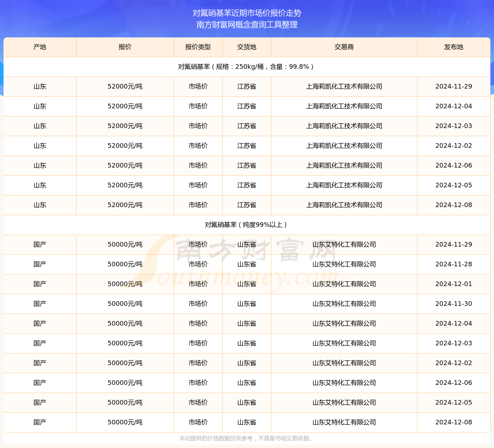Click 上海莉凯化工技术有限公司 in the 2024-12-08 row
494x448 pixels.
click(x=344, y=205)
